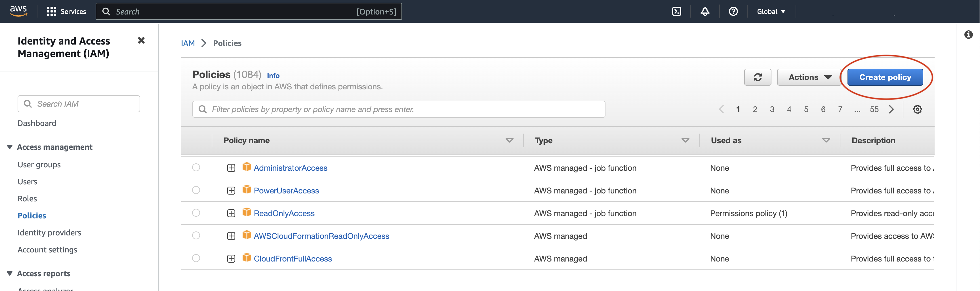Go to page 7 of policies
The height and width of the screenshot is (291, 980).
[840, 109]
